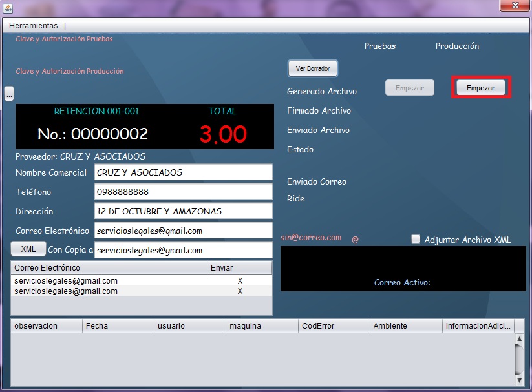Viewport: 532px width, 392px height.
Task: Click the Fecha column header
Action: pyautogui.click(x=118, y=326)
